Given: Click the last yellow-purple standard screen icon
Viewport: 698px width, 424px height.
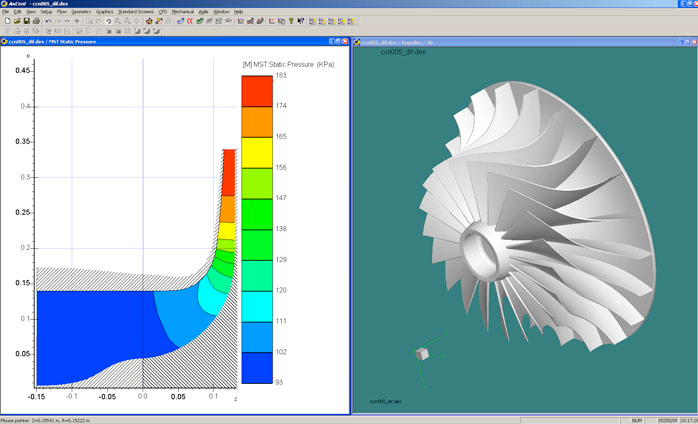Looking at the screenshot, I should click(352, 21).
